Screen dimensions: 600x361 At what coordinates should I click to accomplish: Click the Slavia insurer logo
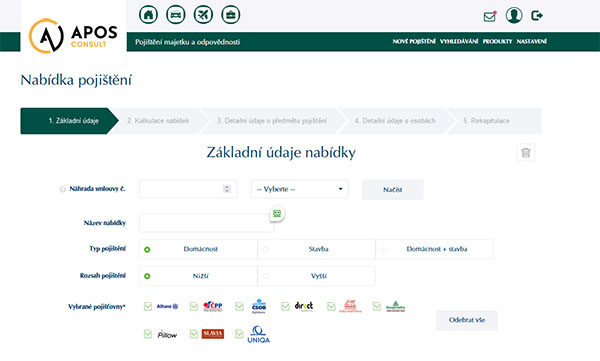[213, 334]
